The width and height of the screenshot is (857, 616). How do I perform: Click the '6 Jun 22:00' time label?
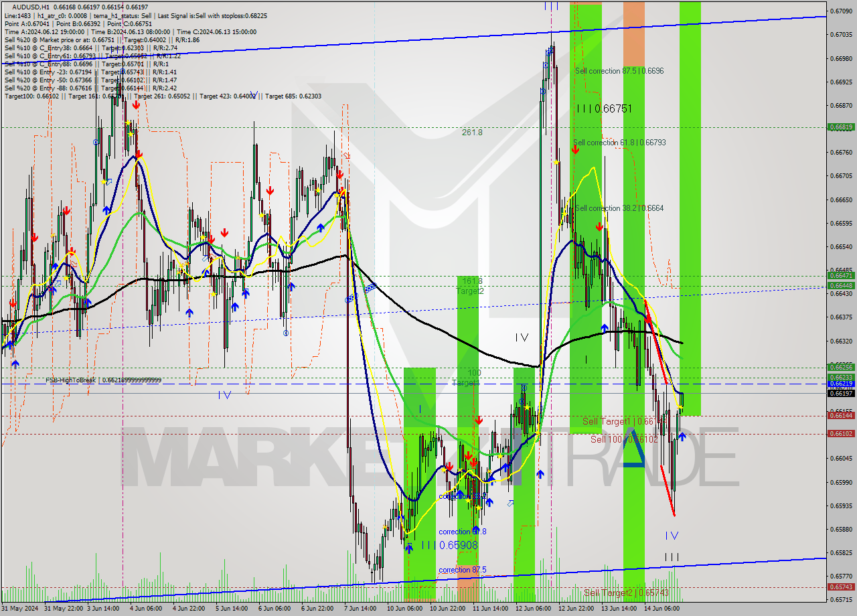[318, 609]
